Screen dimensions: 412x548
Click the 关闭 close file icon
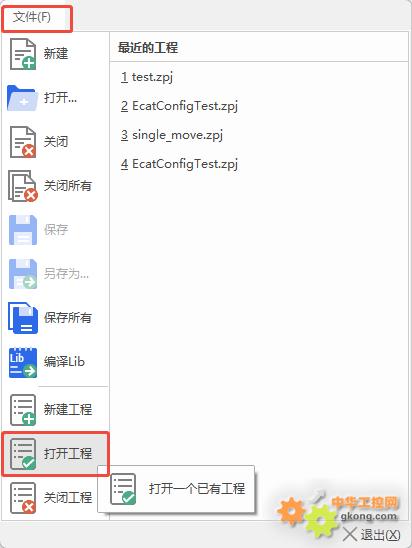click(23, 142)
